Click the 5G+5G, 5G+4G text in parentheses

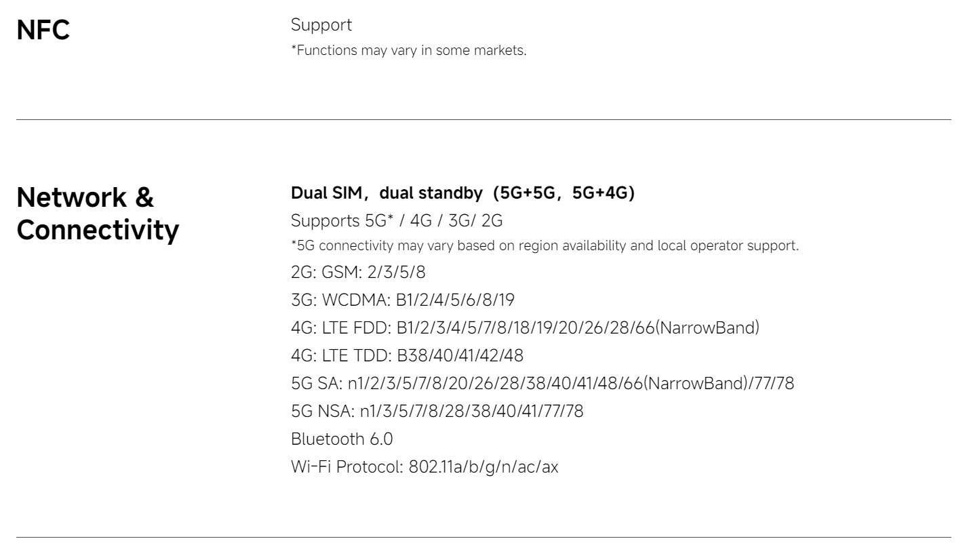[564, 193]
